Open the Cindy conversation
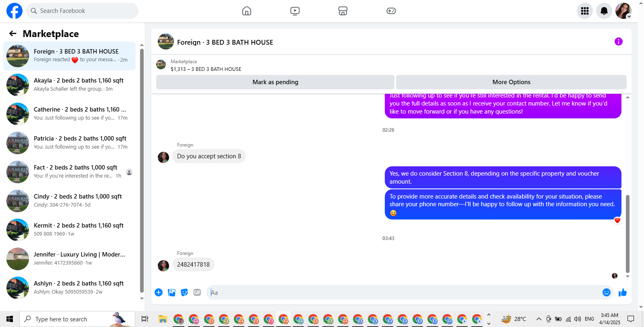Image resolution: width=644 pixels, height=327 pixels. 69,201
